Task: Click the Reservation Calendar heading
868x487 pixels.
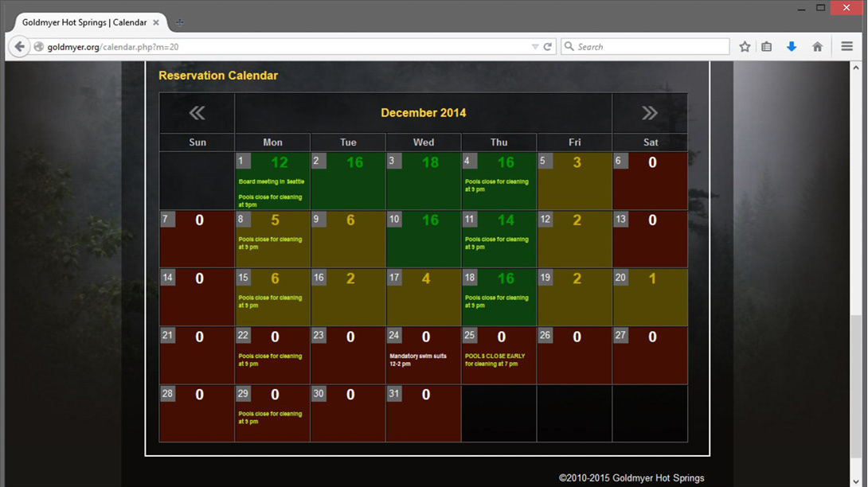Action: tap(218, 76)
